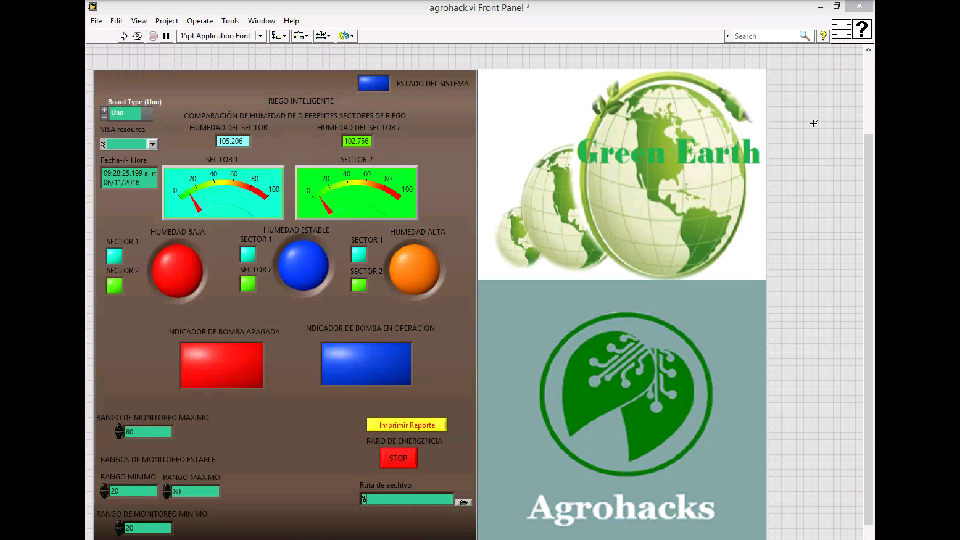
Task: Click the red STOP emergency button
Action: coord(399,458)
